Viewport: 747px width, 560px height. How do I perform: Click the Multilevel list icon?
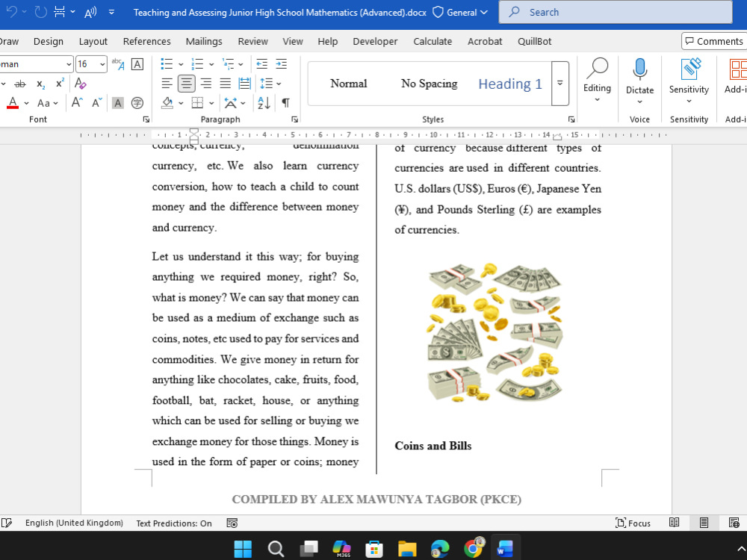229,63
